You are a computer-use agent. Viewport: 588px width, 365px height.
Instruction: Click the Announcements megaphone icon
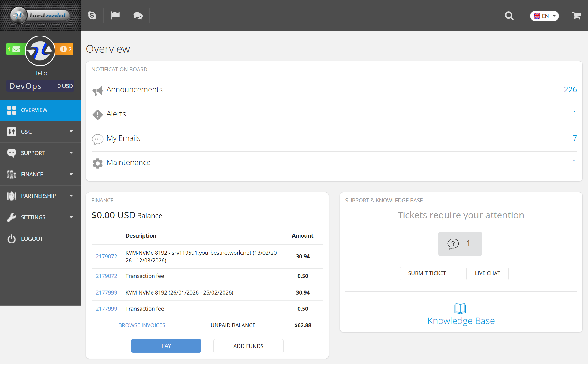coord(98,91)
